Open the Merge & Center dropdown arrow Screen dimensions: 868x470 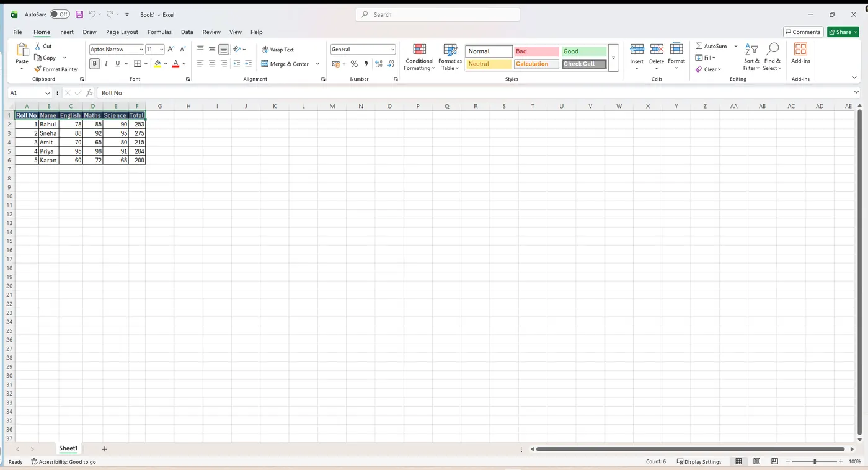click(317, 64)
